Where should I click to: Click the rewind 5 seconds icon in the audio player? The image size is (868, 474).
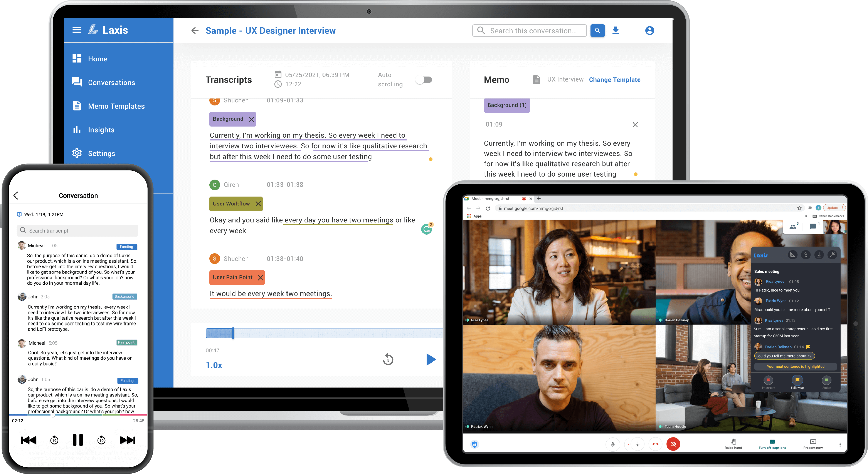388,359
